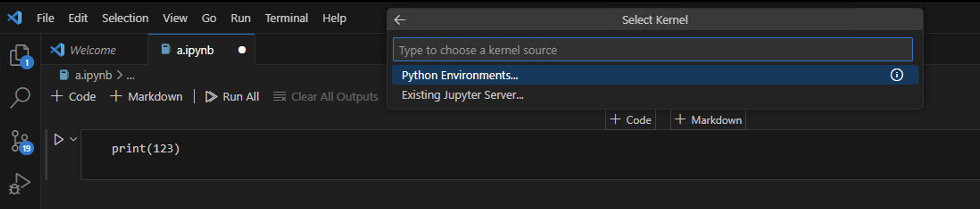Click the VS Code logo icon

(15, 18)
